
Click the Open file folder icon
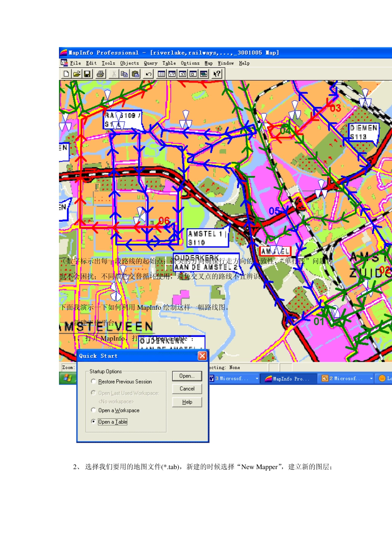(77, 74)
